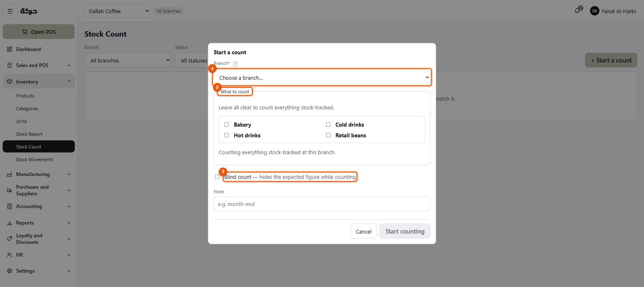Click the Loyalty and Discounts tag icon

9,239
